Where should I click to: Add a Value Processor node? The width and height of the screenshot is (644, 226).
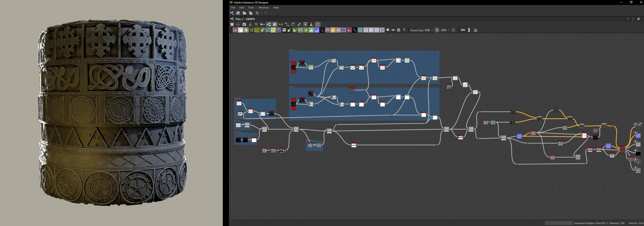(x=355, y=30)
